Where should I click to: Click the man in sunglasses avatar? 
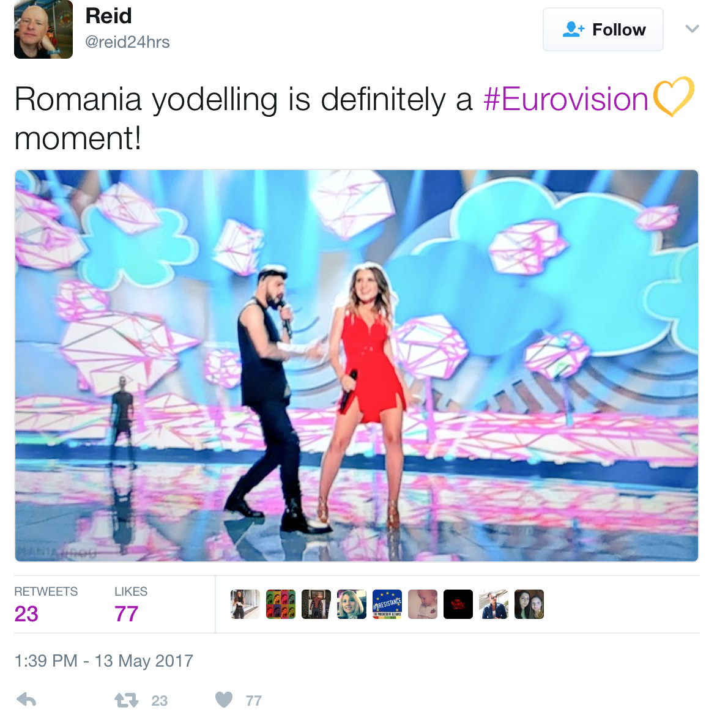tap(494, 604)
